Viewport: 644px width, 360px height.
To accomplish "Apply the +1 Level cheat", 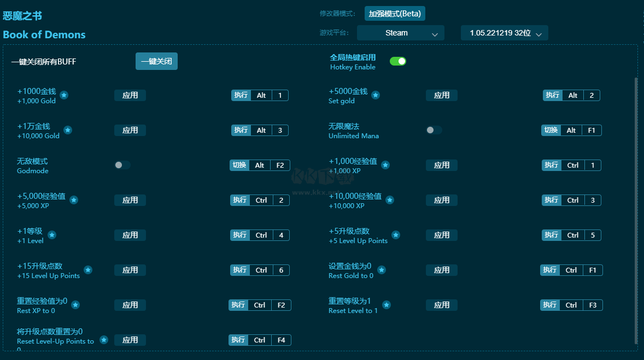I will (x=130, y=235).
